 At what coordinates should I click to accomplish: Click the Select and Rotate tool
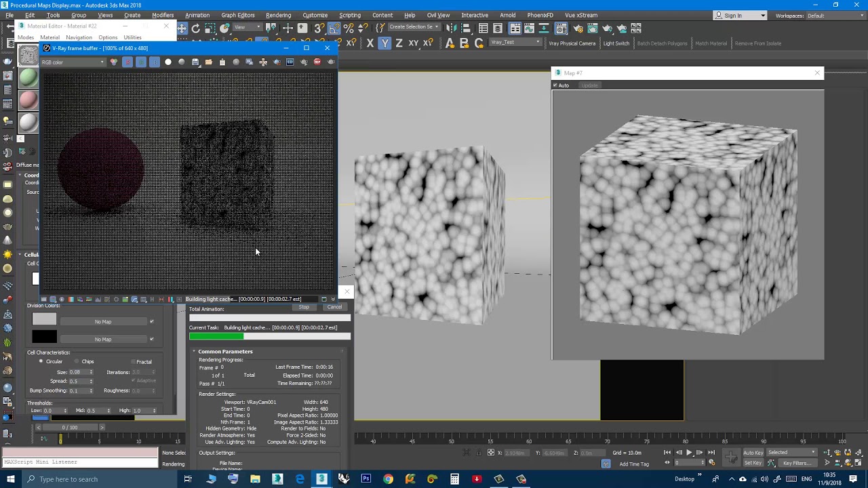[196, 28]
